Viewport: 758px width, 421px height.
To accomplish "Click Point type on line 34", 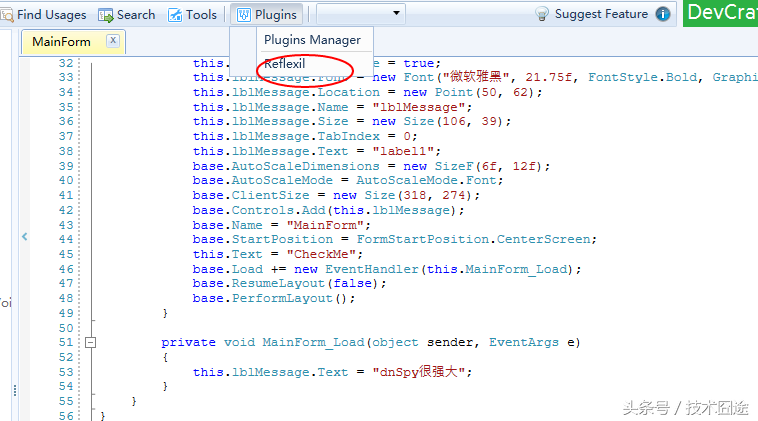I will pos(454,93).
